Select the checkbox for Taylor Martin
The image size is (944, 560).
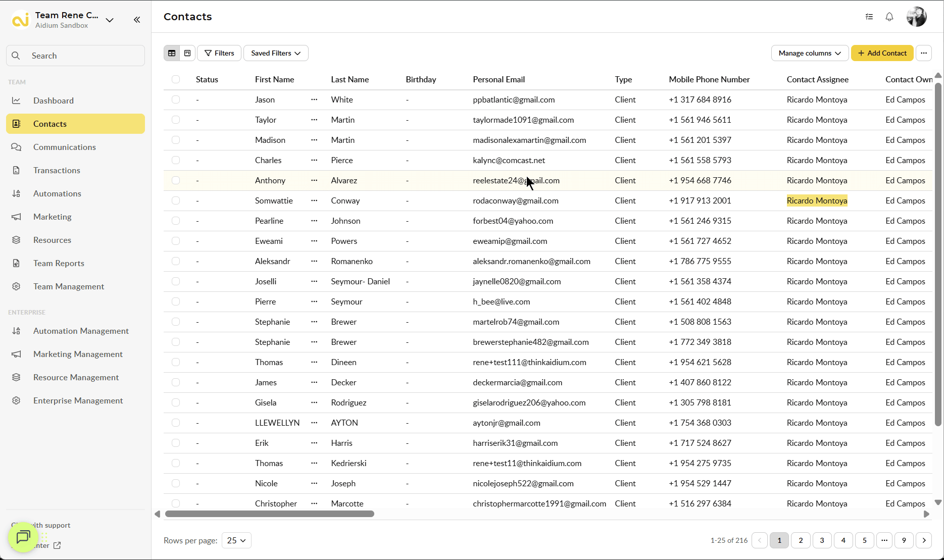point(176,120)
